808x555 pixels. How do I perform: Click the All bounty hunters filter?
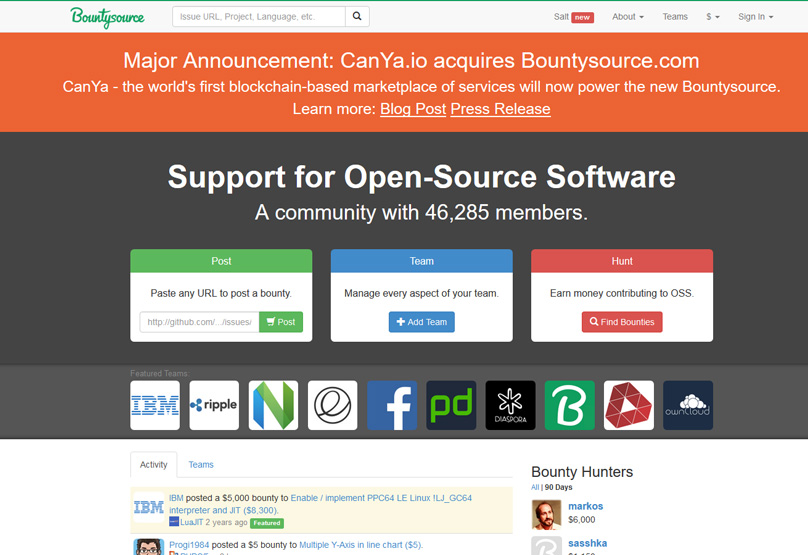click(x=535, y=487)
